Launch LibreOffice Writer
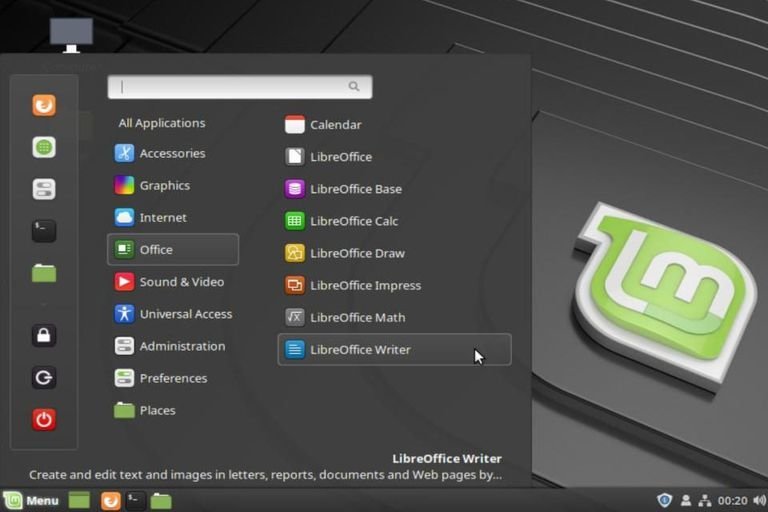This screenshot has width=768, height=512. [x=394, y=350]
